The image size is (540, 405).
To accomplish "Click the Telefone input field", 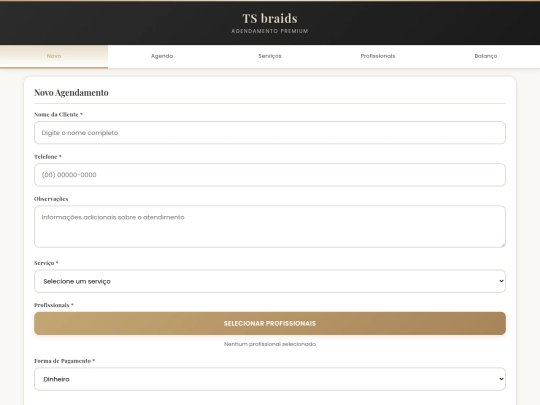I will [x=270, y=175].
